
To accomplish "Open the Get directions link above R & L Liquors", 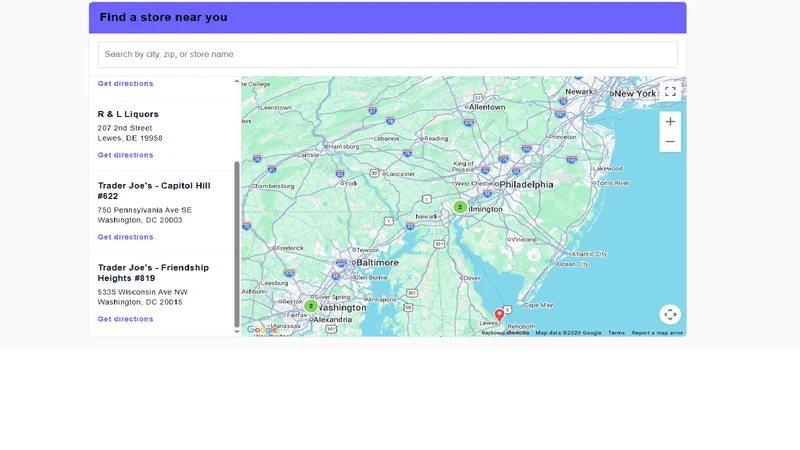I will pyautogui.click(x=126, y=84).
